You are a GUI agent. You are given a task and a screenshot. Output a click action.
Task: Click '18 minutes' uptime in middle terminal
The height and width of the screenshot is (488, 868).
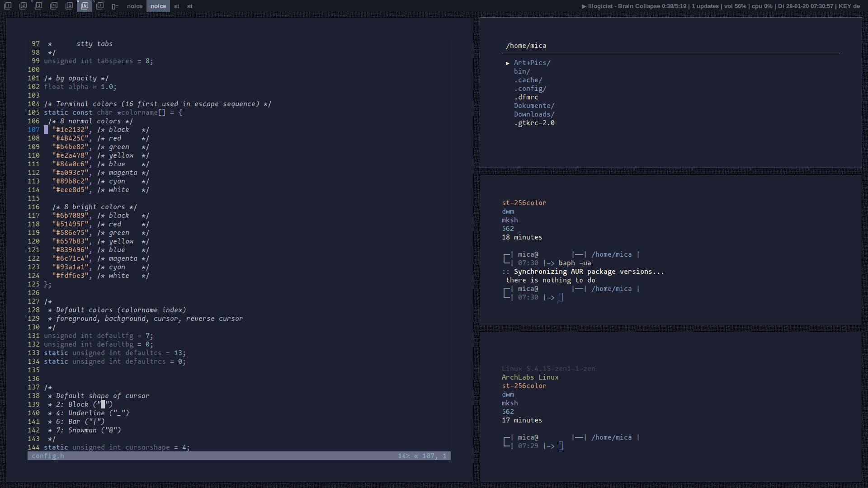(522, 237)
